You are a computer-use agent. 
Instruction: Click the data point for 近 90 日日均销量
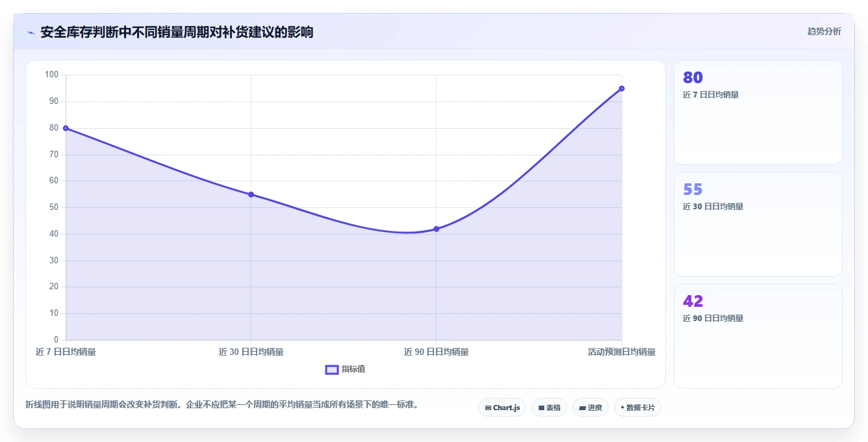point(436,229)
